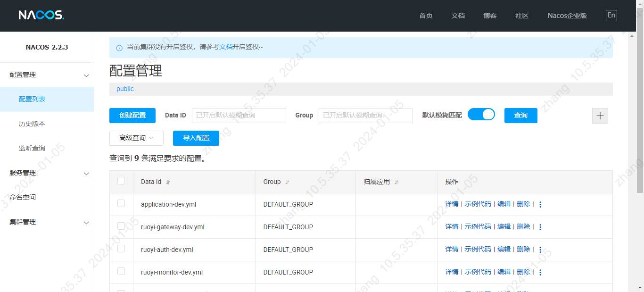Viewport: 644px width, 292px height.
Task: Click the plus icon to add configuration
Action: pyautogui.click(x=600, y=116)
